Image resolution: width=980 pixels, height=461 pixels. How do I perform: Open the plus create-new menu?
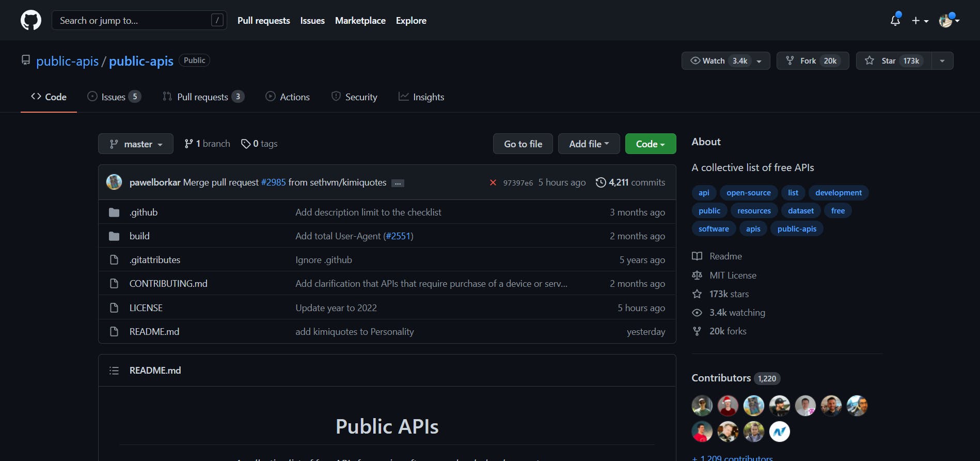(x=920, y=21)
